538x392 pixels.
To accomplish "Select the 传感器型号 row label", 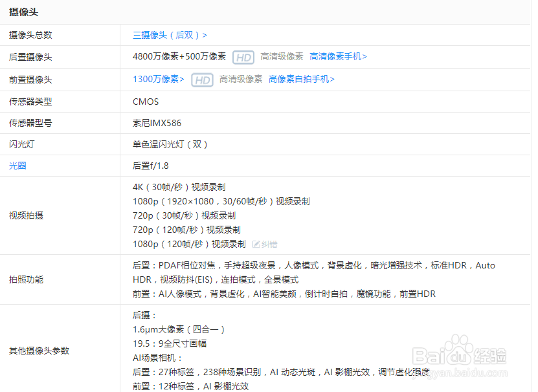I will click(30, 123).
